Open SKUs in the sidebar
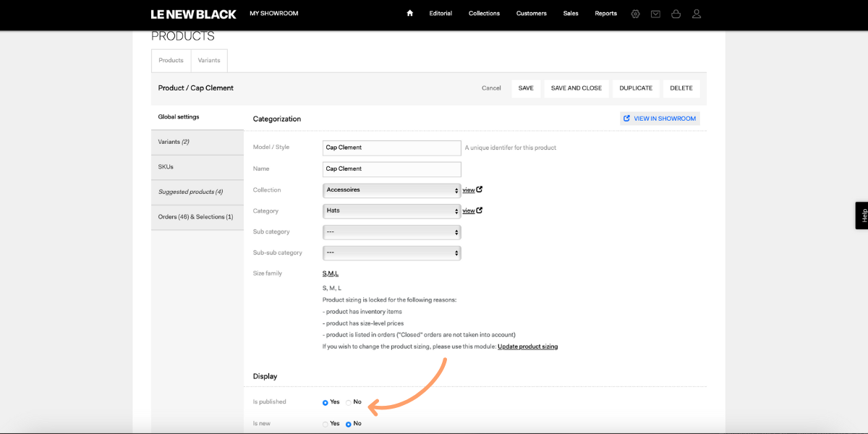 (197, 167)
